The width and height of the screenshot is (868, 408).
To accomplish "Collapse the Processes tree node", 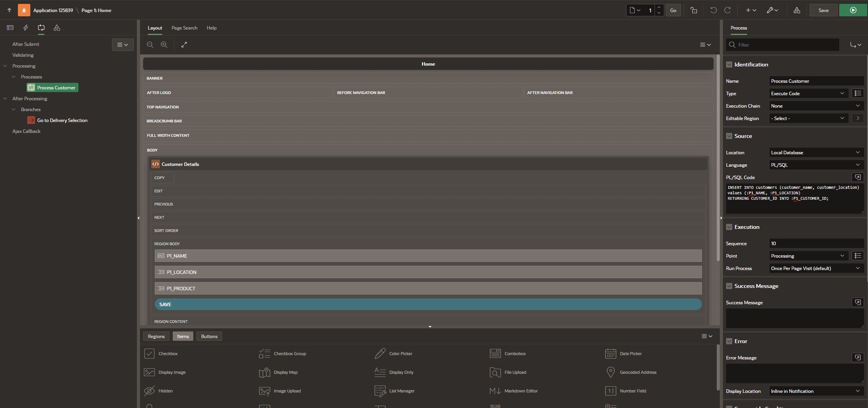I will point(14,77).
